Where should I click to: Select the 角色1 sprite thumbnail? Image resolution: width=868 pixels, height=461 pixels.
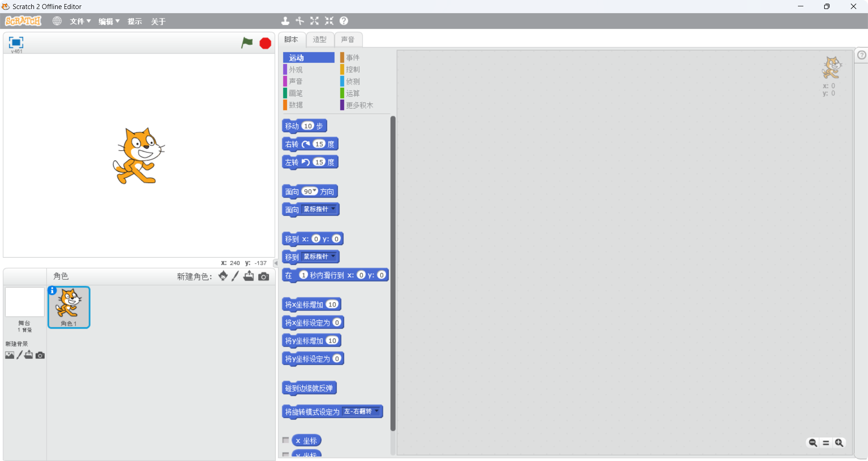coord(69,307)
